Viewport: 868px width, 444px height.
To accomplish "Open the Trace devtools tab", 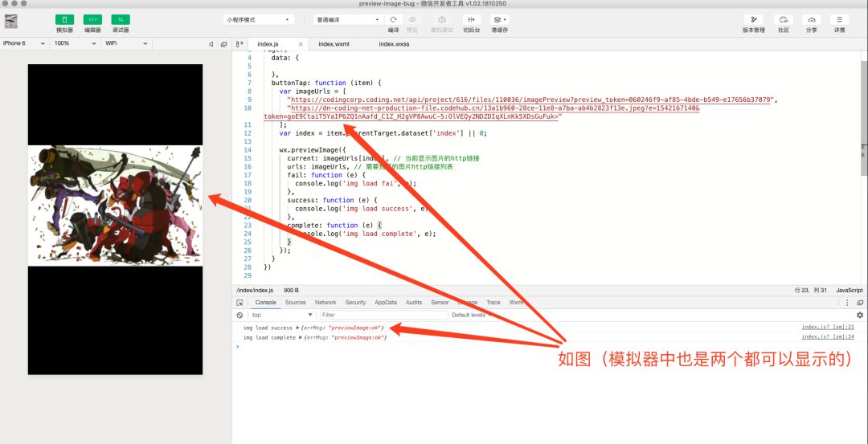I will 493,303.
